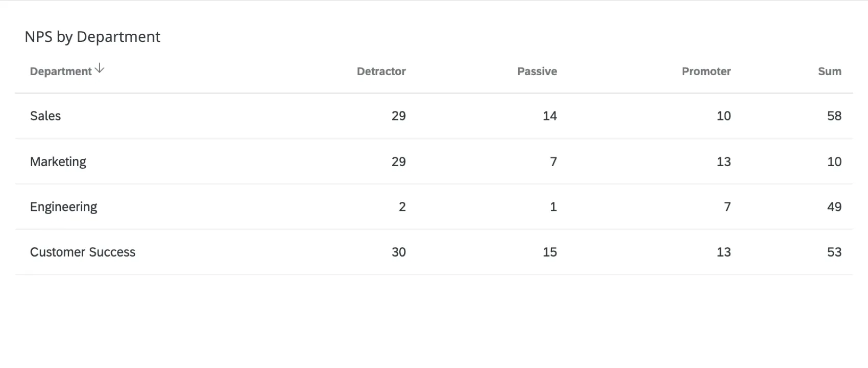Click the Department column header
This screenshot has height=368, width=868.
[61, 71]
